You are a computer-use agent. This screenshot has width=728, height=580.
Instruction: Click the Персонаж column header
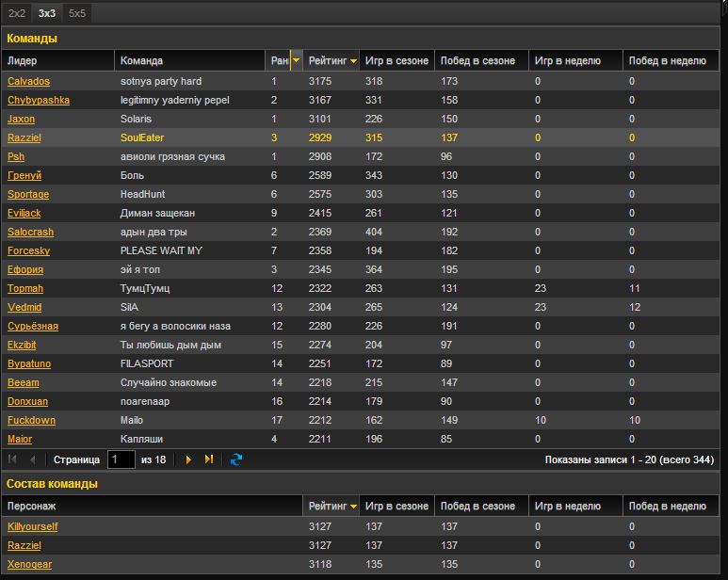pyautogui.click(x=153, y=507)
